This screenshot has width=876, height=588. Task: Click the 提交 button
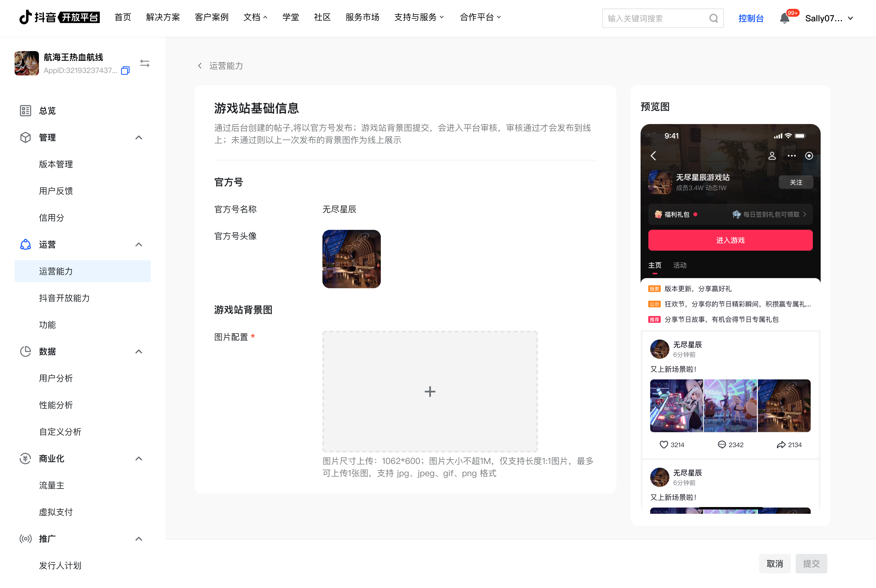pyautogui.click(x=811, y=563)
